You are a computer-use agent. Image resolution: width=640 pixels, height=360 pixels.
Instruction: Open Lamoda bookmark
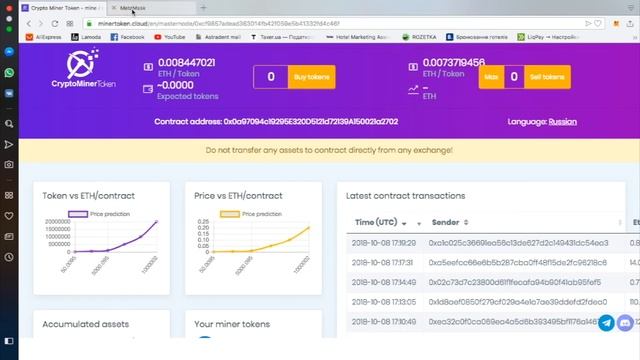tap(86, 37)
